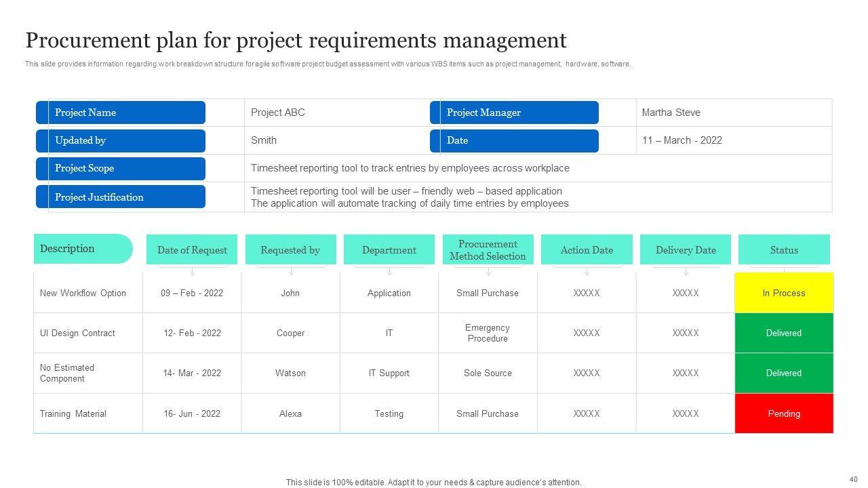Viewport: 868px width, 488px height.
Task: Select the "09 – Feb - 2022" request date
Action: (x=192, y=293)
